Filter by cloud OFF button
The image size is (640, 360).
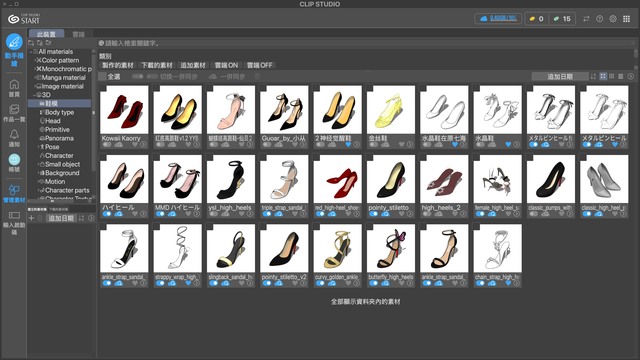click(260, 65)
